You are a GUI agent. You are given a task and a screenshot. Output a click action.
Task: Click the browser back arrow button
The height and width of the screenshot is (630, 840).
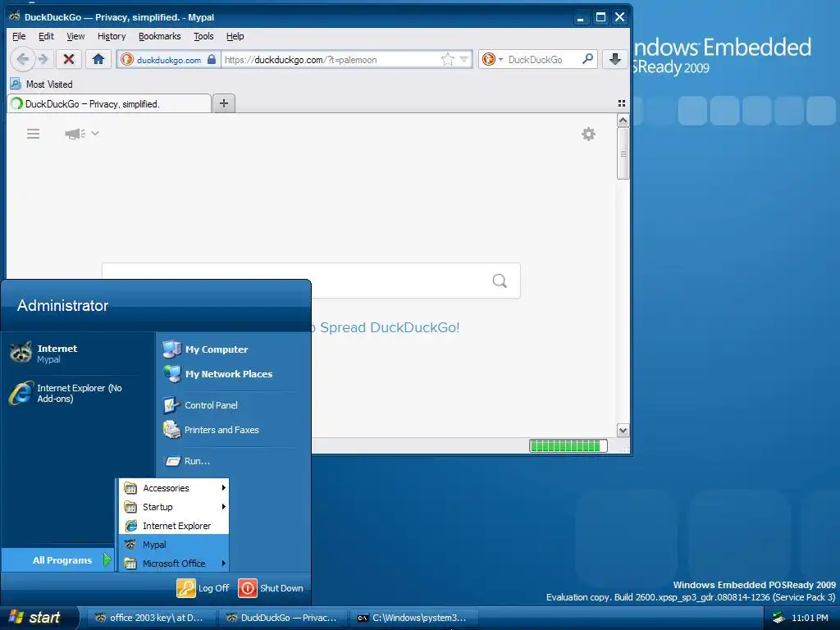click(x=22, y=59)
